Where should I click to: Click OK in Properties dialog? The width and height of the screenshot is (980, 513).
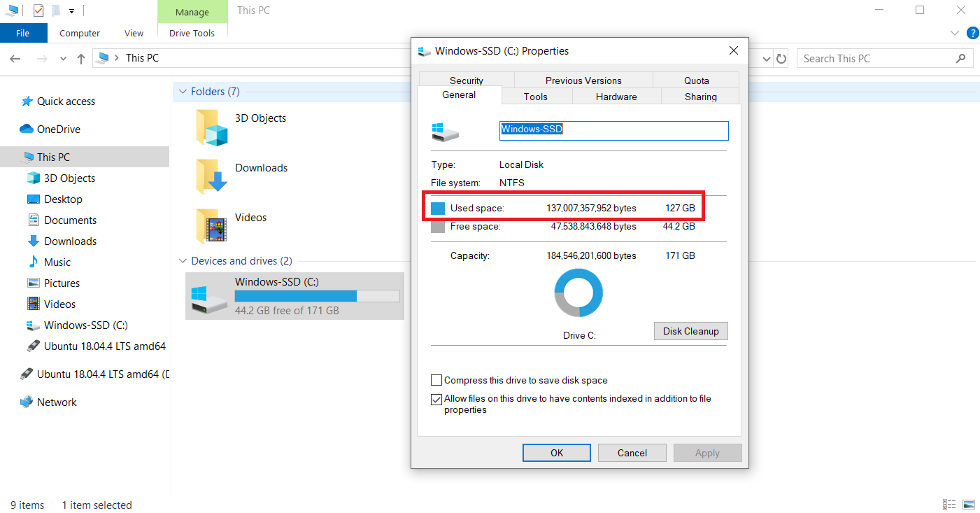coord(557,453)
